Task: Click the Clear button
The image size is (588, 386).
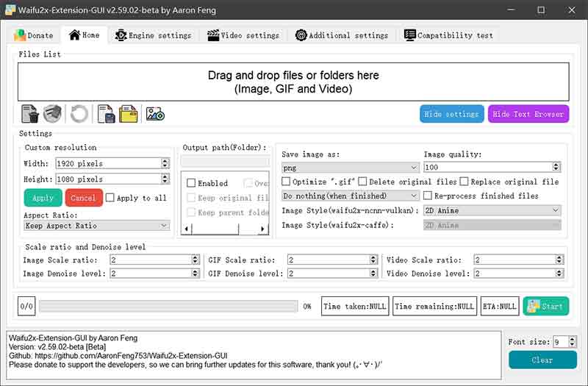Action: 542,360
